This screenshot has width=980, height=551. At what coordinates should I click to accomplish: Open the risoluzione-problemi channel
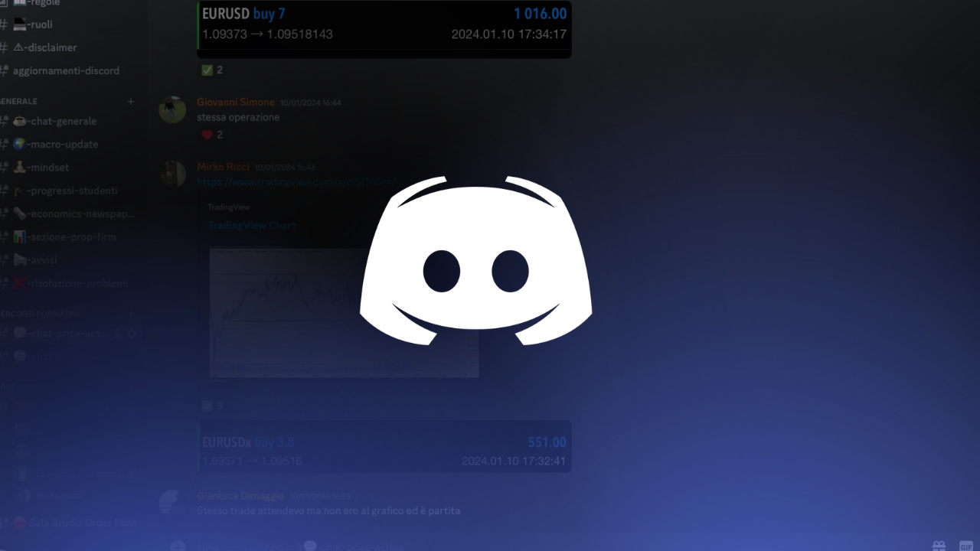(x=69, y=283)
